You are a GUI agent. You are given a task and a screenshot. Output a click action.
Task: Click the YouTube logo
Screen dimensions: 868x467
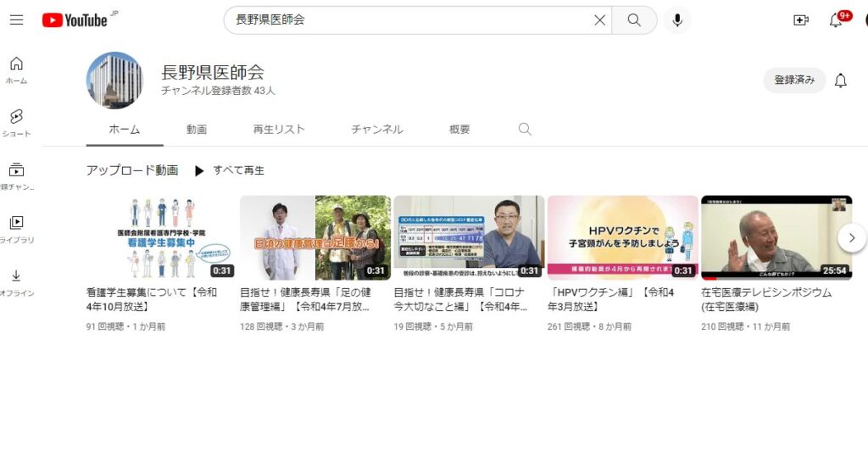tap(75, 19)
